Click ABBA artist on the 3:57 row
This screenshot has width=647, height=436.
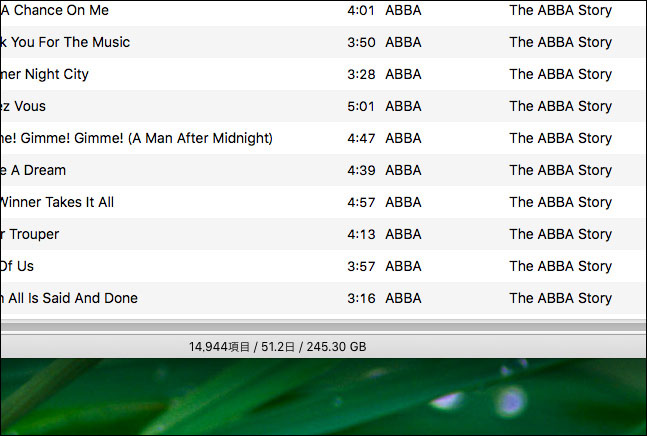pyautogui.click(x=403, y=266)
